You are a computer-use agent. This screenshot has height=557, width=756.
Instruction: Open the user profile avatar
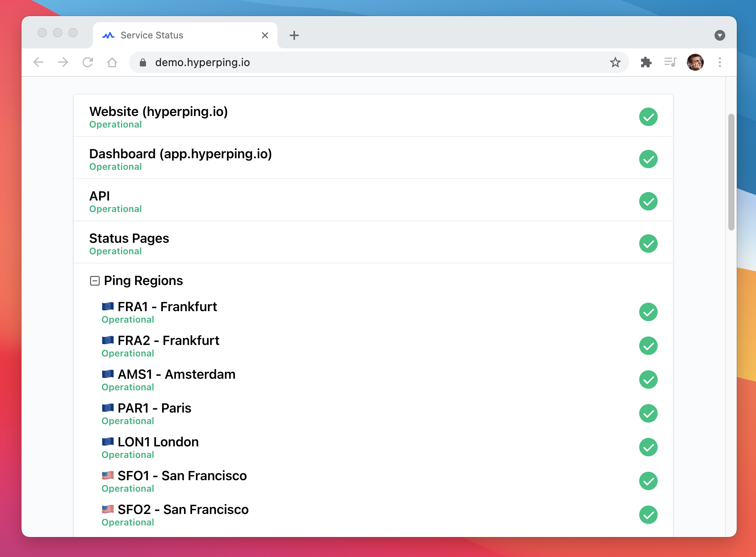click(695, 62)
